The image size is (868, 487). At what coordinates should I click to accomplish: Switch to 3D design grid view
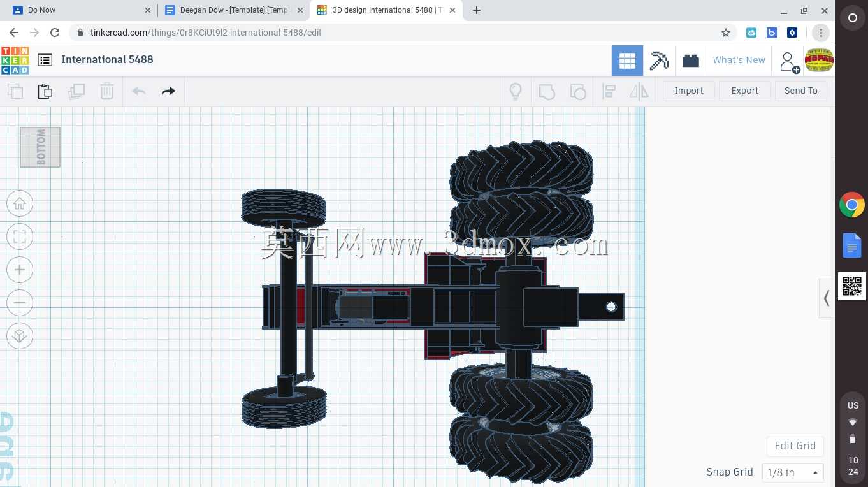[x=627, y=61]
